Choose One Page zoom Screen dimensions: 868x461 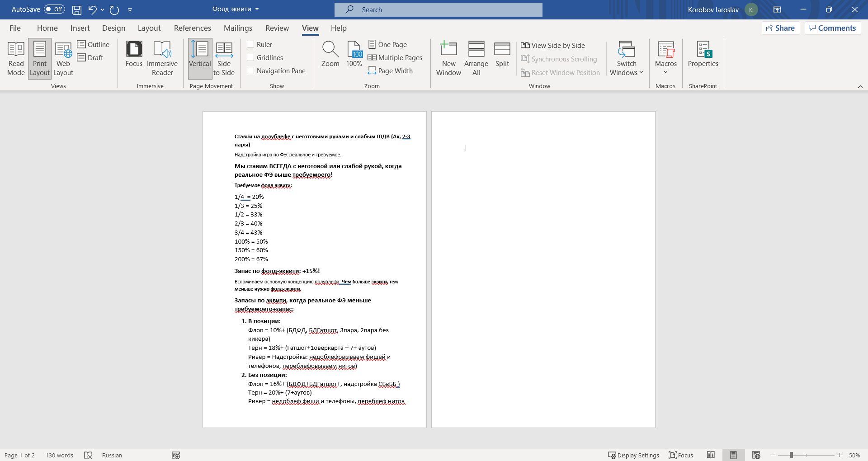click(388, 44)
